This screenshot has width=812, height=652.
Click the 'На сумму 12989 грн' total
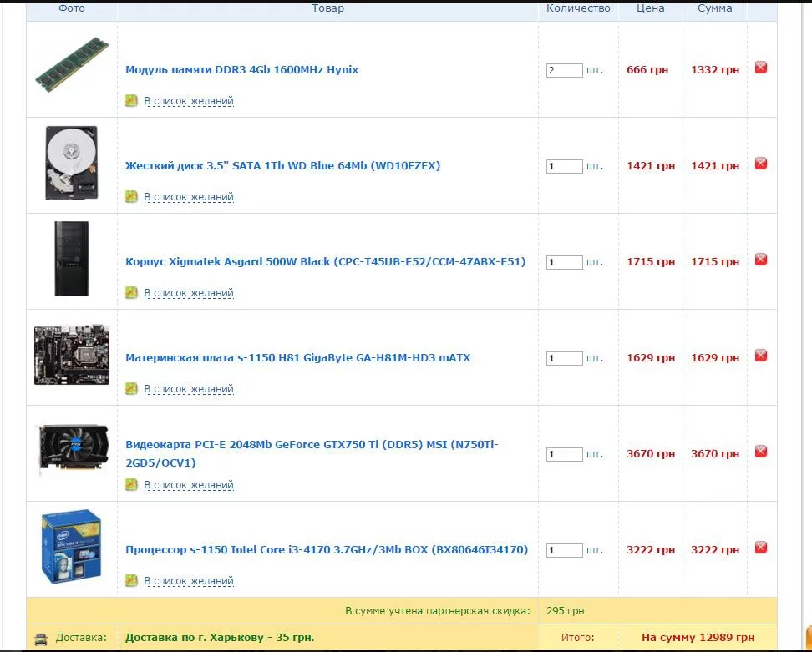[x=698, y=638]
